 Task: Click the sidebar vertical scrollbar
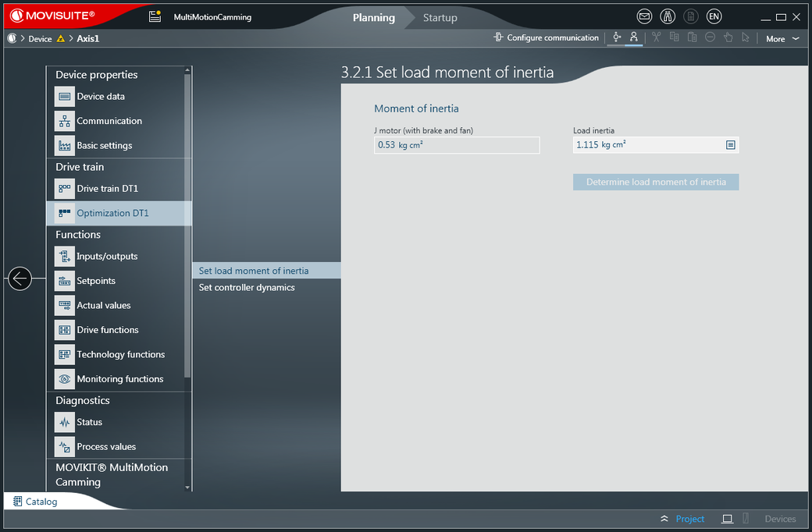(187, 234)
